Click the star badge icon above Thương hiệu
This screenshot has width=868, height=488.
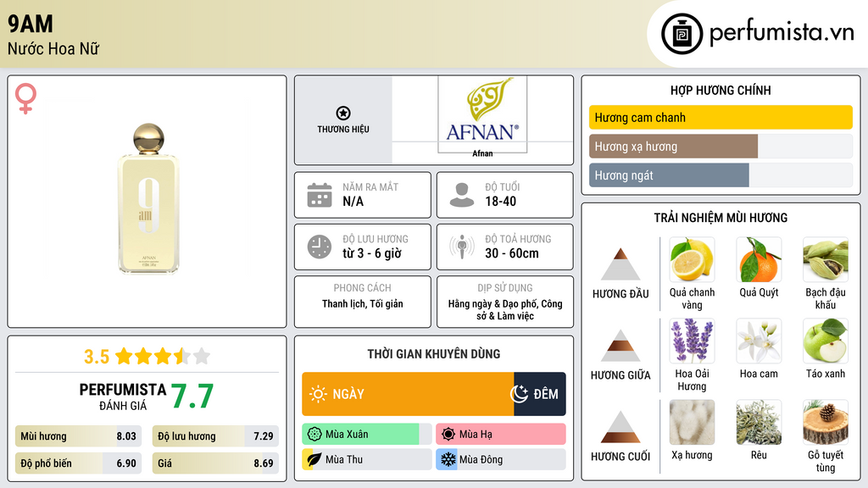(x=342, y=114)
